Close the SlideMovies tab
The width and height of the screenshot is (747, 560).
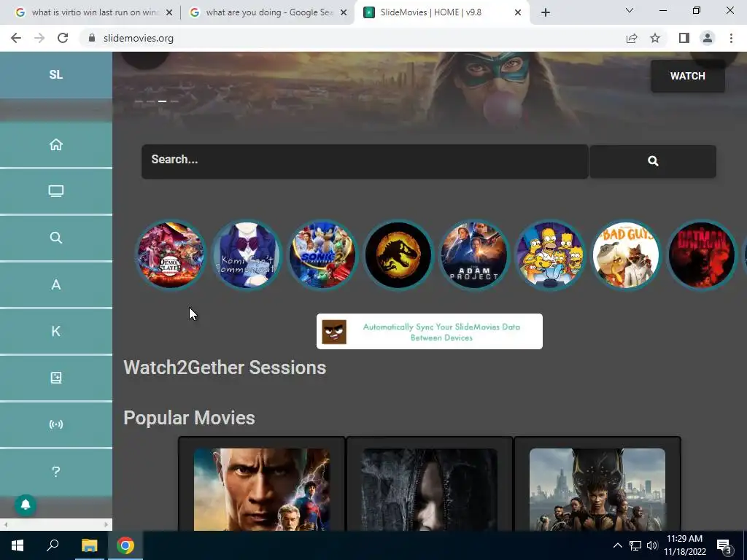pos(518,13)
